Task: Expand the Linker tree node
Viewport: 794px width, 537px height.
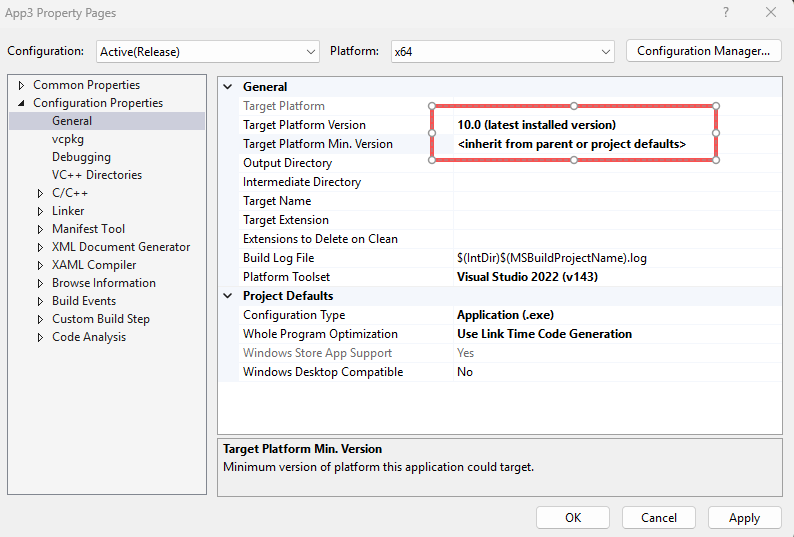Action: tap(40, 211)
